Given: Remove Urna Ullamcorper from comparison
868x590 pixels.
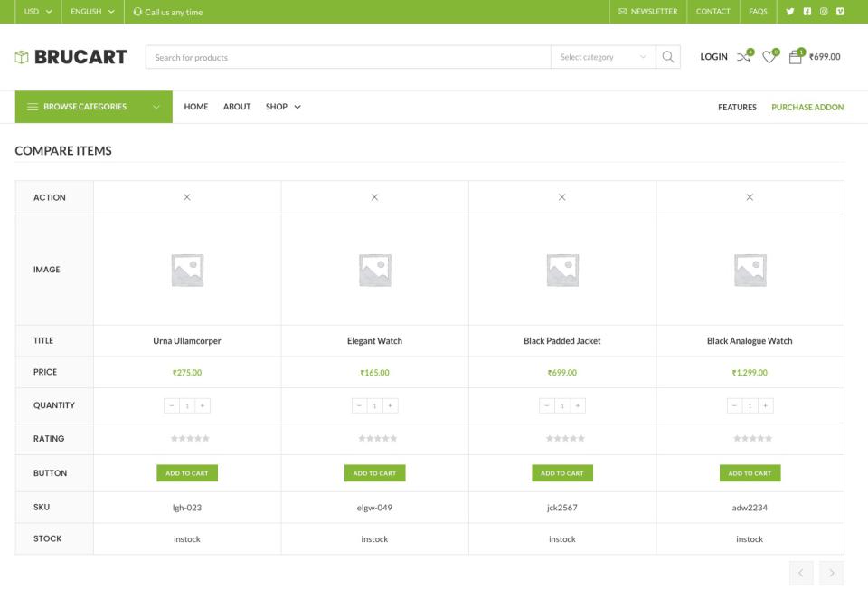Looking at the screenshot, I should click(187, 197).
